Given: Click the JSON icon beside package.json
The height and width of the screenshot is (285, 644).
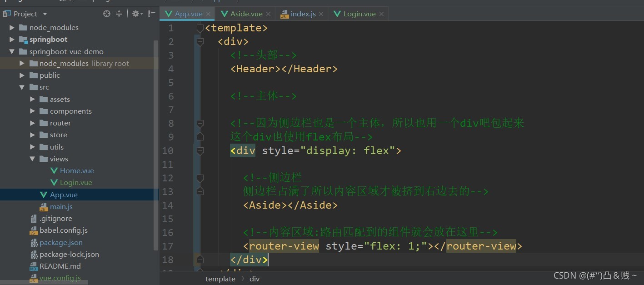Looking at the screenshot, I should (34, 243).
